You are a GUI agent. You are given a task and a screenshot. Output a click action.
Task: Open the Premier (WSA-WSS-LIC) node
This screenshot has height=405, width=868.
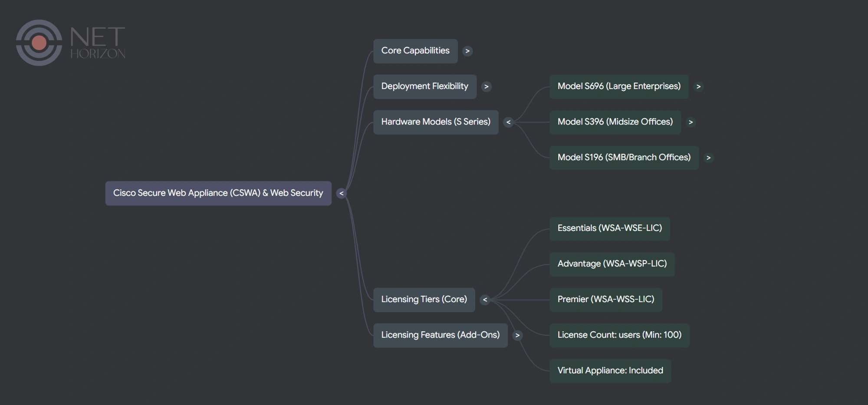[606, 300]
